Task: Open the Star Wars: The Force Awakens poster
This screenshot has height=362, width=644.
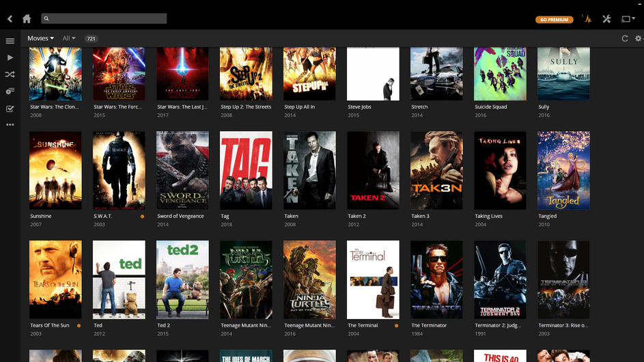Action: pos(119,74)
